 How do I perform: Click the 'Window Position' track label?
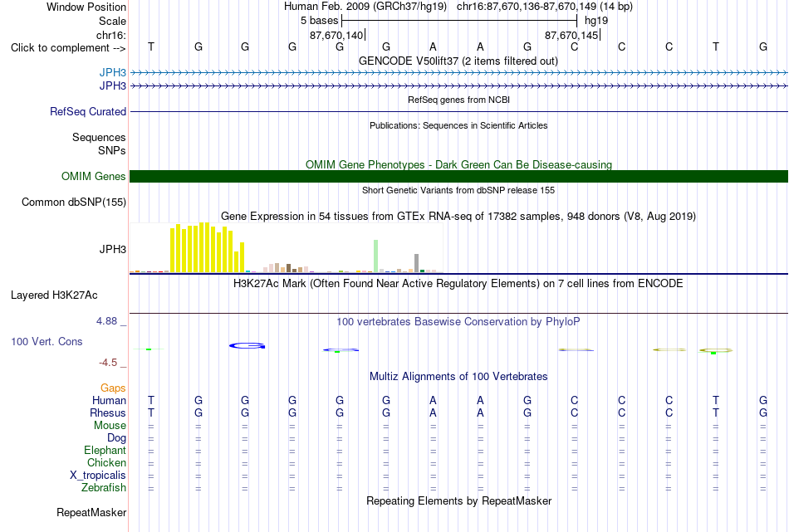tap(86, 7)
